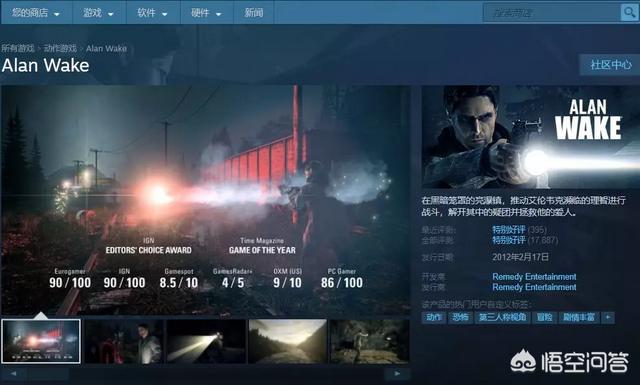Click the 剧情丰富 tag
The image size is (640, 385).
579,317
